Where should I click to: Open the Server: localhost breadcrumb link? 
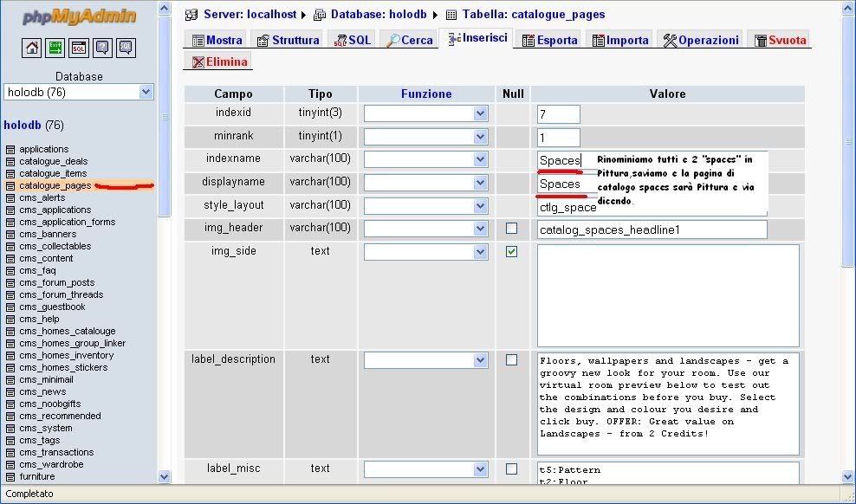(x=250, y=15)
